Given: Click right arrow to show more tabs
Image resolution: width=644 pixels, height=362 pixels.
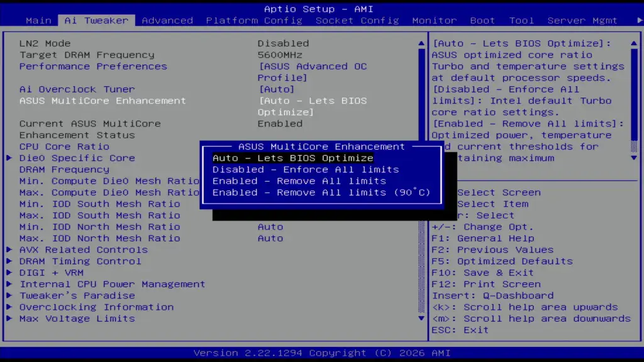Looking at the screenshot, I should pyautogui.click(x=640, y=20).
